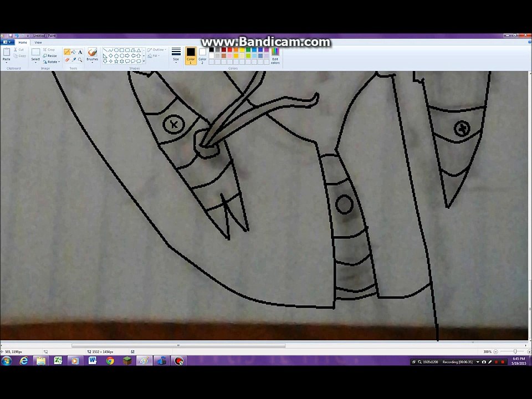Click the Resize button

point(50,56)
